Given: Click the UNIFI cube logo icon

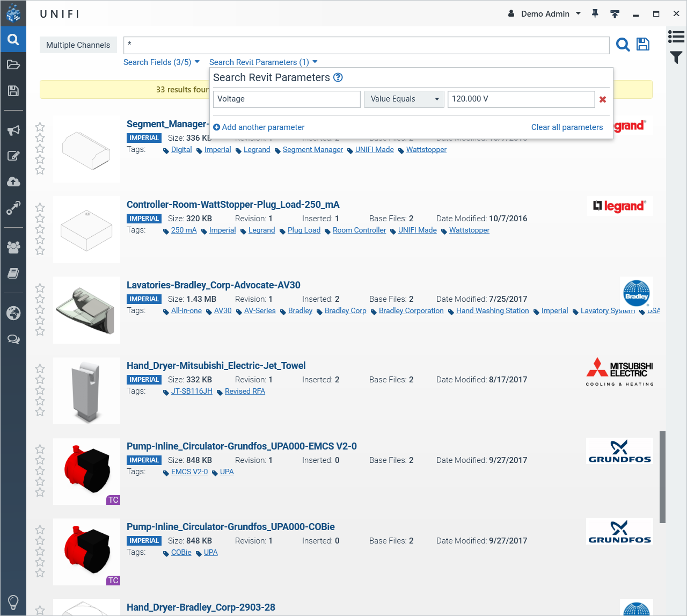Looking at the screenshot, I should pos(13,13).
